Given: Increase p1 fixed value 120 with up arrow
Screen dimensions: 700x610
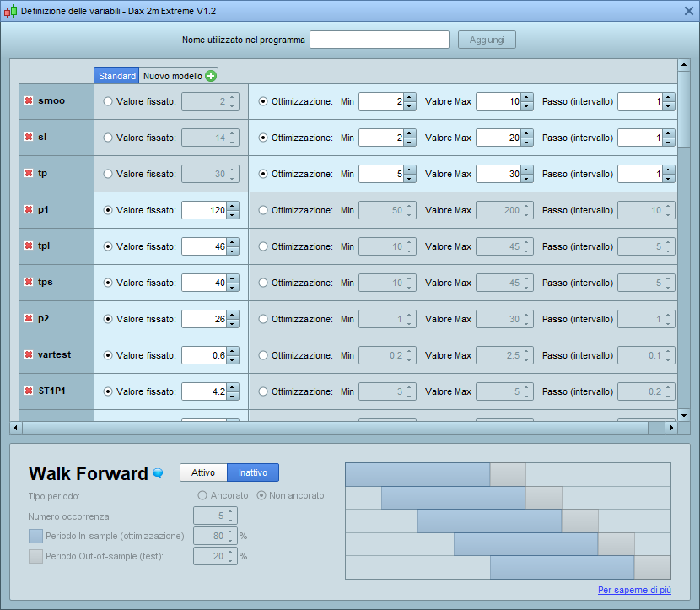Looking at the screenshot, I should [233, 206].
